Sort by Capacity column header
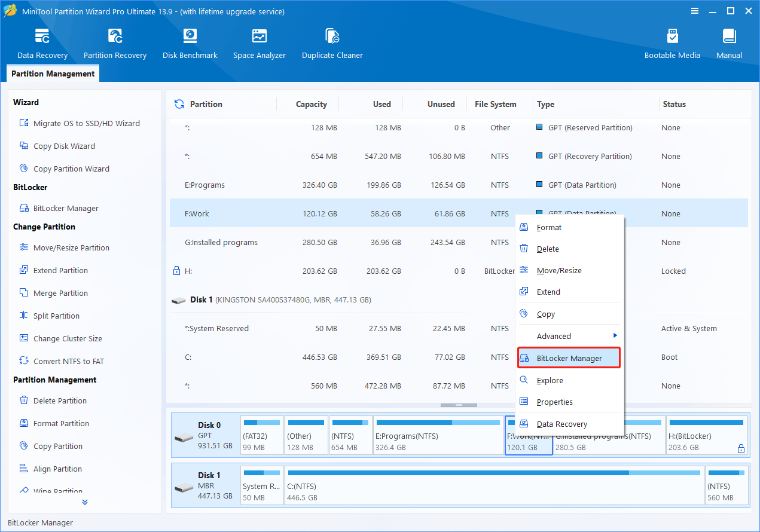The image size is (760, 532). click(x=311, y=104)
